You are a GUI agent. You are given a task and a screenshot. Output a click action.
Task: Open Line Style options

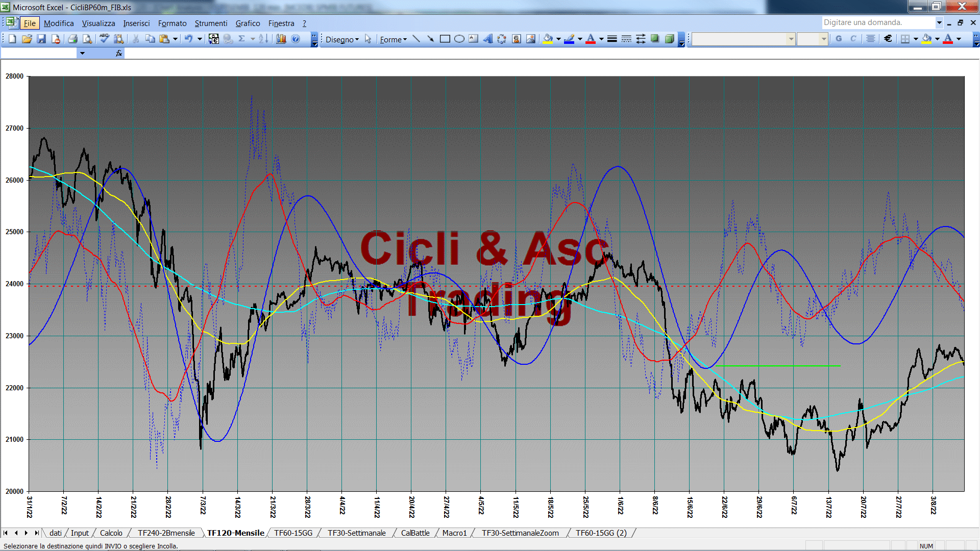(612, 39)
